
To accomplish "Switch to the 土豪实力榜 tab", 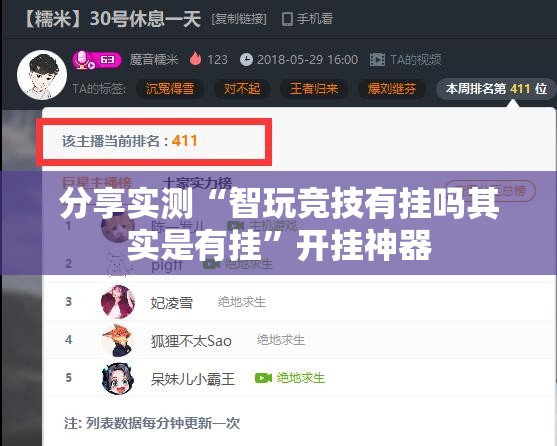I will pyautogui.click(x=198, y=183).
